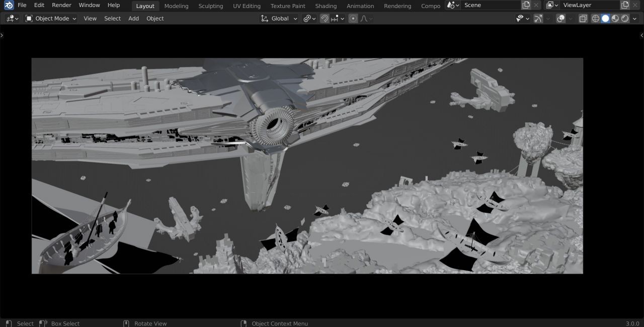Toggle X-ray view mode
Image resolution: width=644 pixels, height=327 pixels.
pos(583,19)
